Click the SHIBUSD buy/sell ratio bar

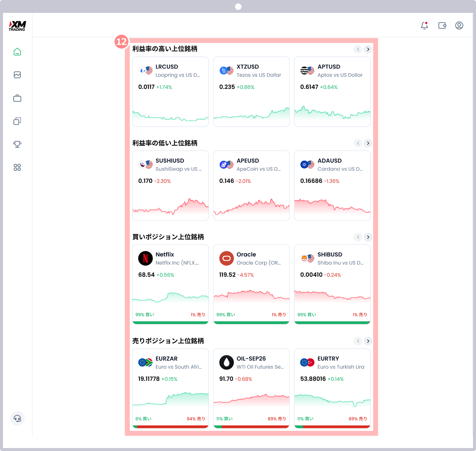click(x=332, y=323)
